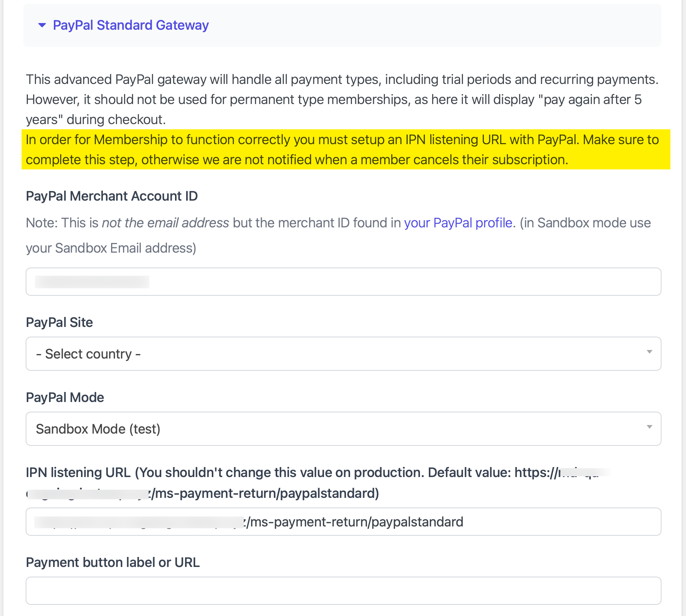Viewport: 686px width, 616px height.
Task: Click the yellow highlighted IPN notice
Action: (x=342, y=149)
